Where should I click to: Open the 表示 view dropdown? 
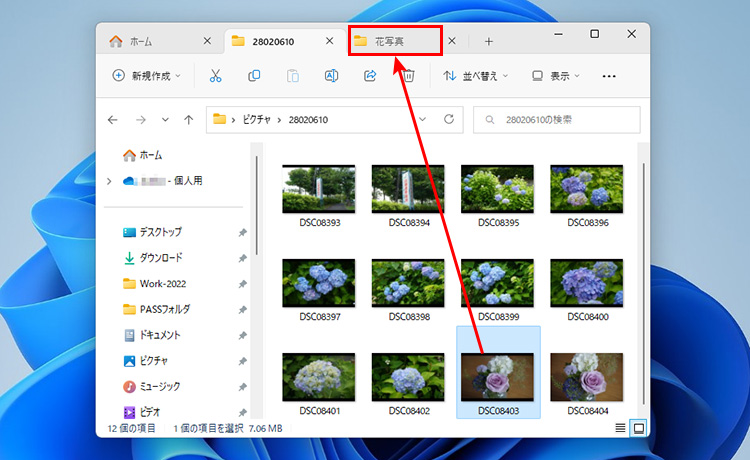[x=557, y=76]
